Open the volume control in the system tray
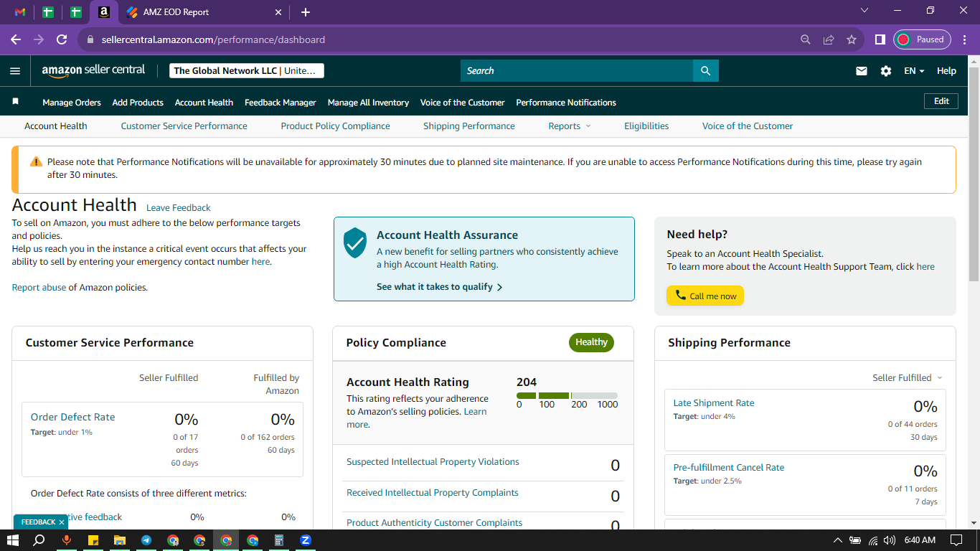This screenshot has width=980, height=551. 890,540
